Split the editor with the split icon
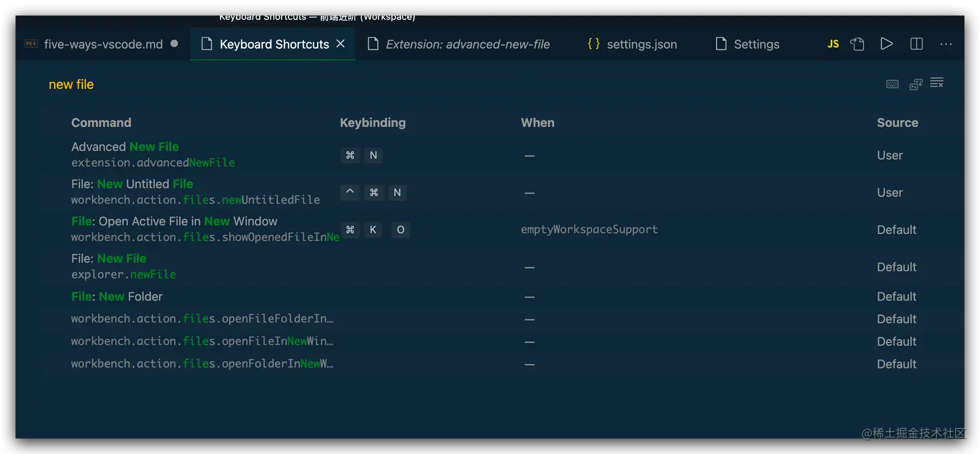980x454 pixels. [916, 43]
